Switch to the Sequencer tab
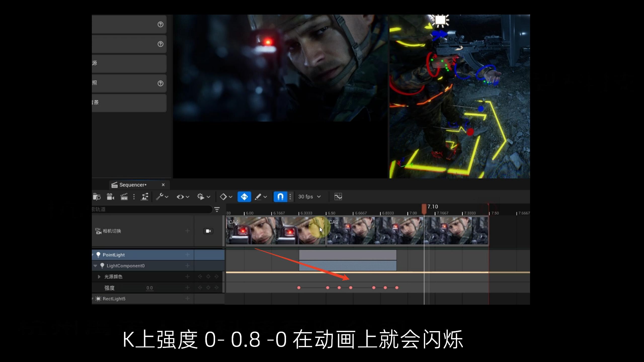Image resolution: width=644 pixels, height=362 pixels. pyautogui.click(x=133, y=185)
